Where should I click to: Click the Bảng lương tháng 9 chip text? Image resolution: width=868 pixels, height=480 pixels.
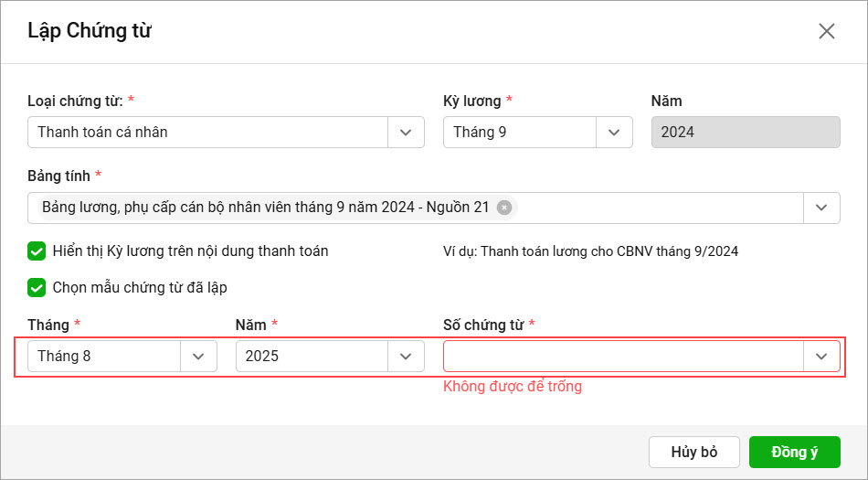point(266,207)
